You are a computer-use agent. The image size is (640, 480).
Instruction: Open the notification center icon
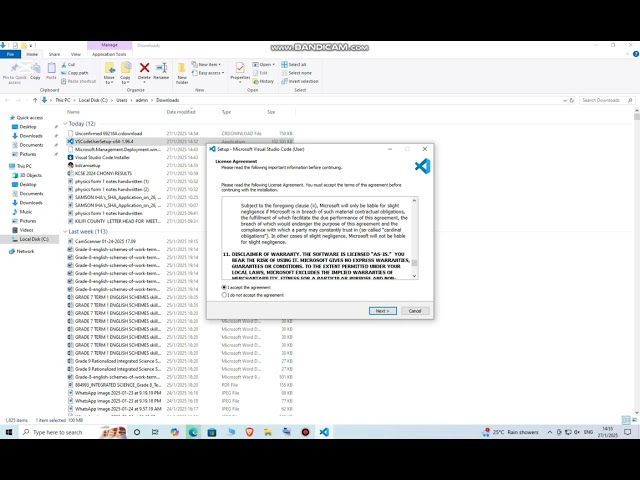[628, 432]
